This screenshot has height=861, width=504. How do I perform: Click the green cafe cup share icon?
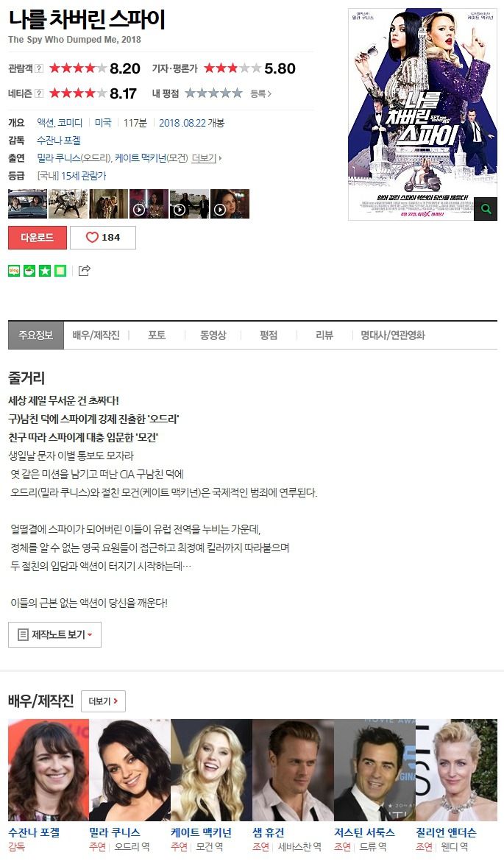(x=29, y=271)
